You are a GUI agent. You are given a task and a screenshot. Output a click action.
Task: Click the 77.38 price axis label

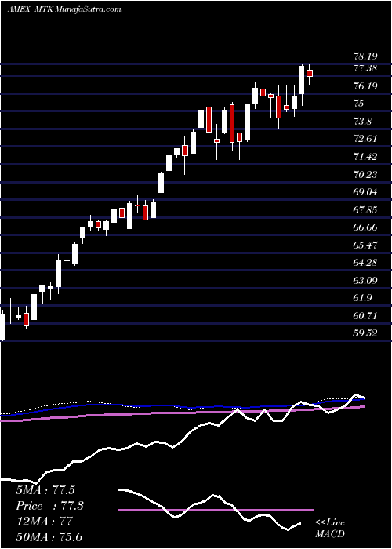(x=366, y=68)
